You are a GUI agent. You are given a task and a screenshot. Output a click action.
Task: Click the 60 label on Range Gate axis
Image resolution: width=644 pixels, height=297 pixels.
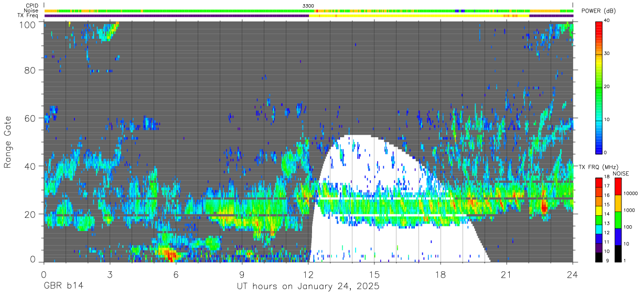tap(30, 118)
